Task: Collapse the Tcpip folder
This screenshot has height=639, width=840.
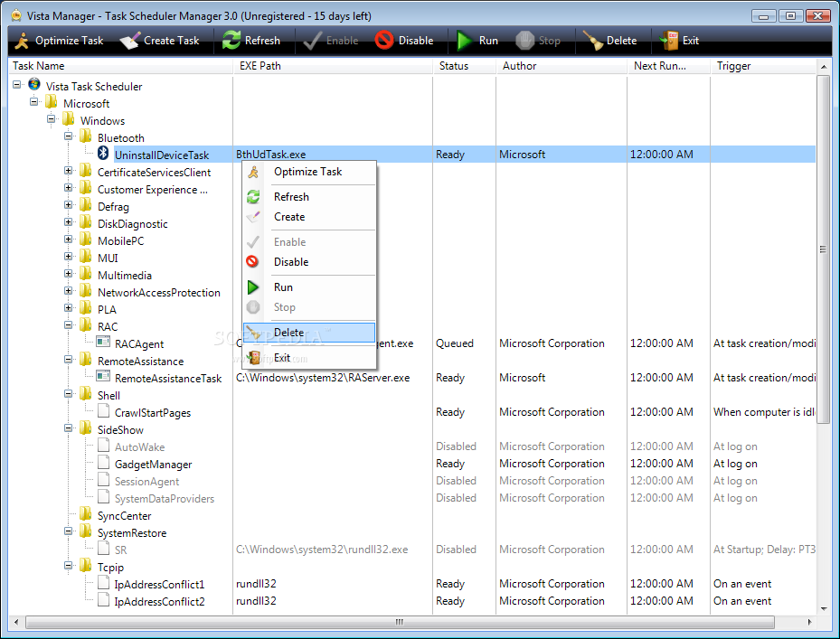Action: [x=69, y=565]
